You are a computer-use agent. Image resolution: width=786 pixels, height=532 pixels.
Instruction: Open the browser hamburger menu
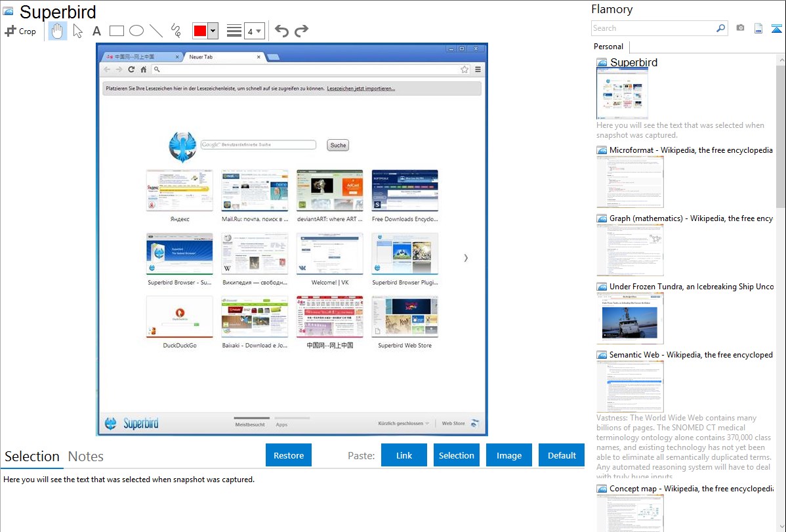click(478, 69)
